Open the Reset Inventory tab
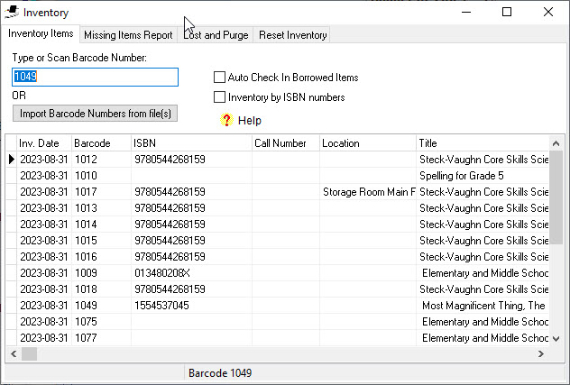The image size is (570, 385). [x=293, y=35]
